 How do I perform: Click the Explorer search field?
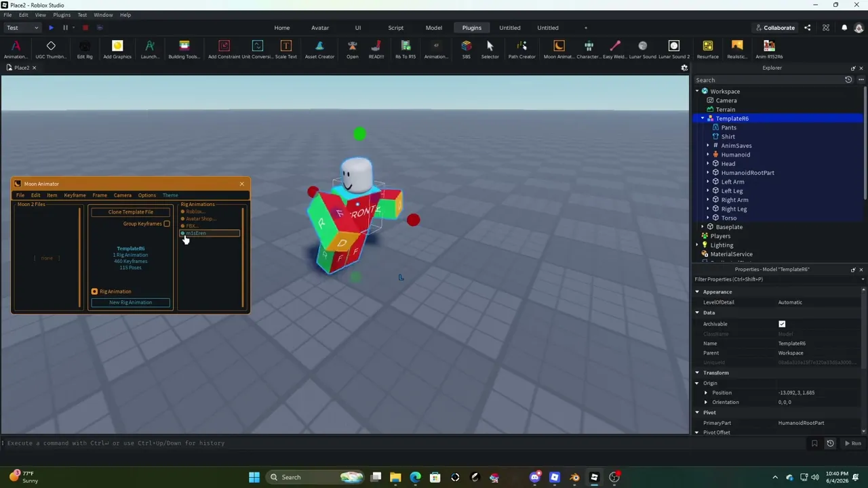[x=768, y=80]
